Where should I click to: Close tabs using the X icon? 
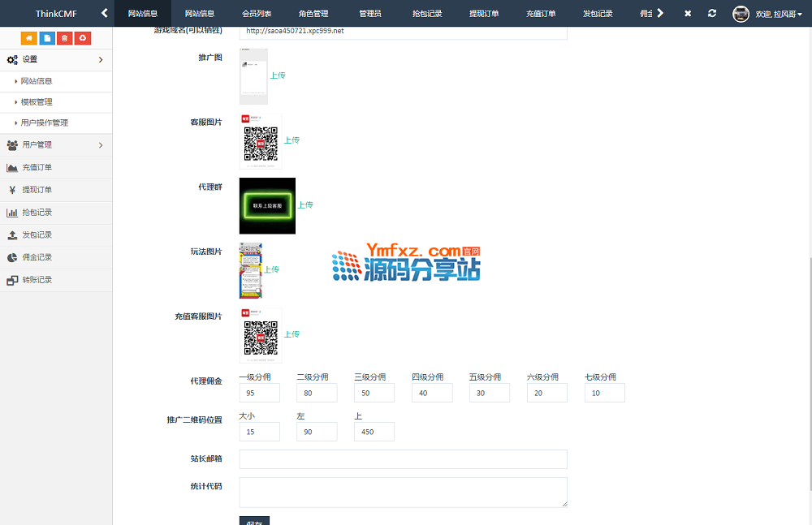(688, 14)
